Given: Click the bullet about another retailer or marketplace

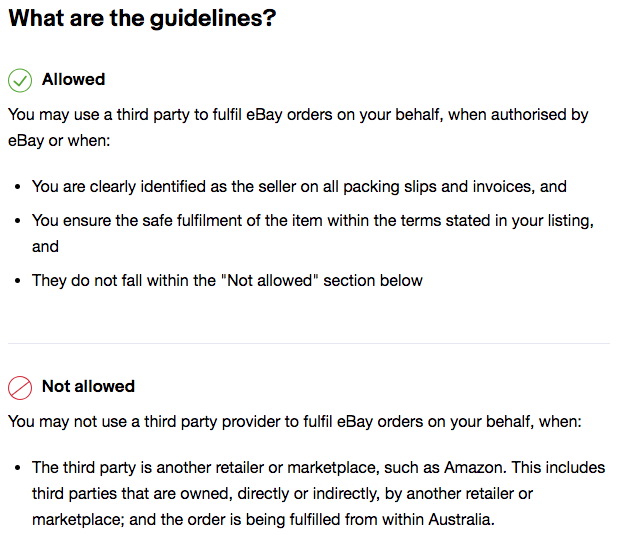Looking at the screenshot, I should (x=318, y=493).
